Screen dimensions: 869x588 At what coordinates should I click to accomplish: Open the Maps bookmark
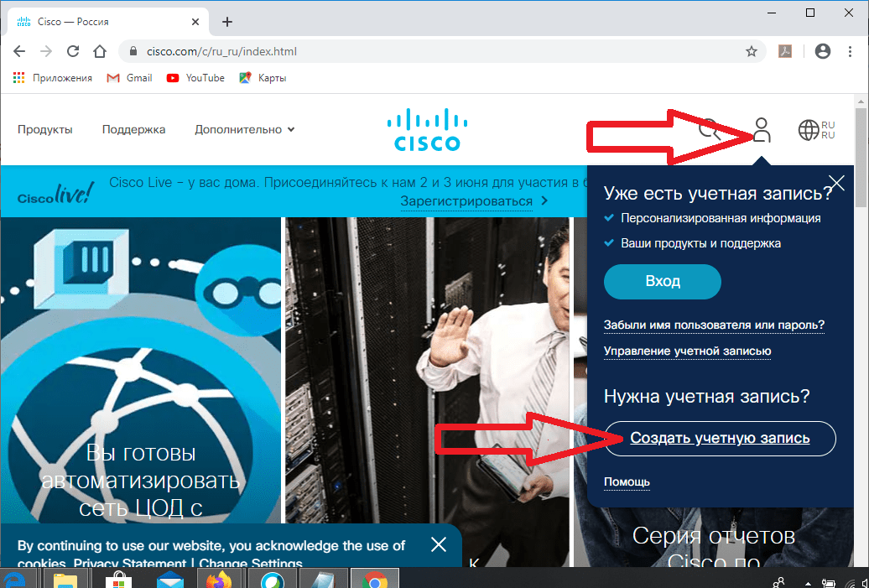pyautogui.click(x=263, y=78)
